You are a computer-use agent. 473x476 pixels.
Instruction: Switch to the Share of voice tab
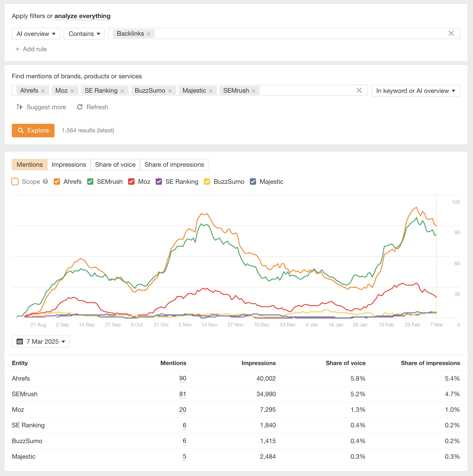coord(115,164)
